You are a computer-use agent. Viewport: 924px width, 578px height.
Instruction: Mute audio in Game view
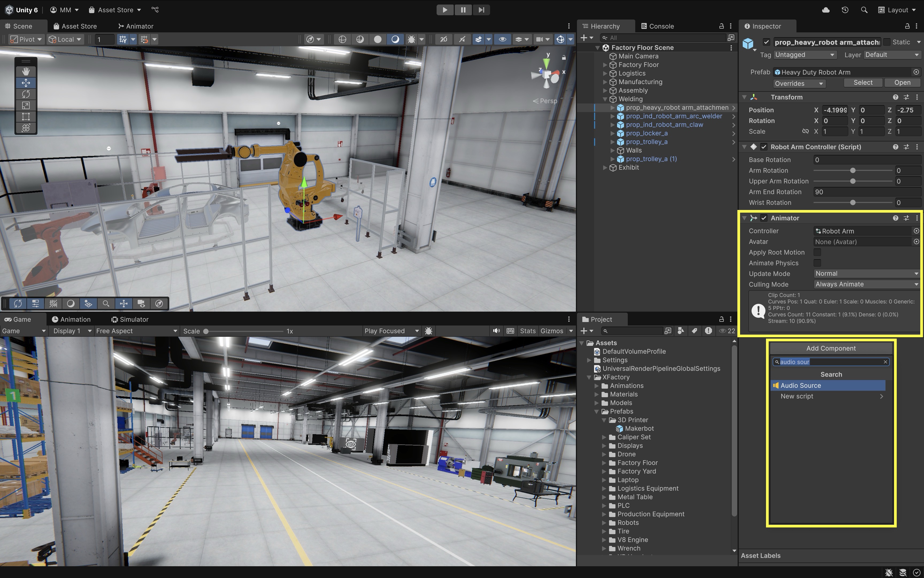coord(496,331)
